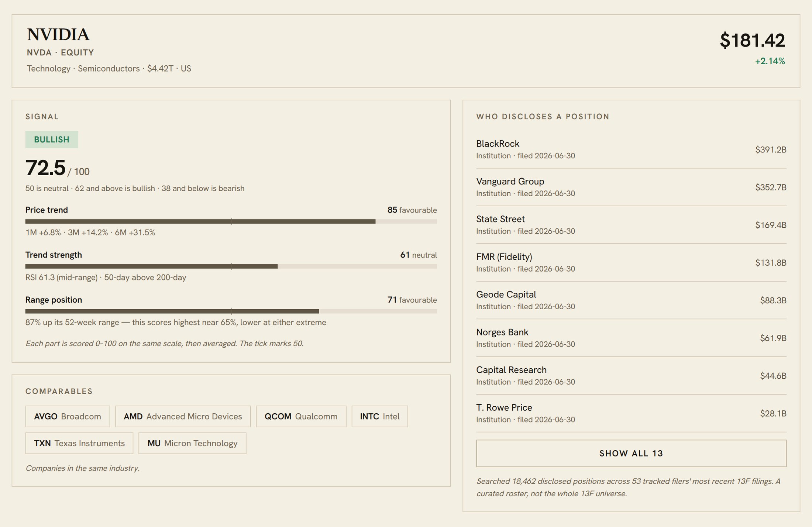Select the Norges Bank holder row
812x527 pixels.
(x=631, y=338)
